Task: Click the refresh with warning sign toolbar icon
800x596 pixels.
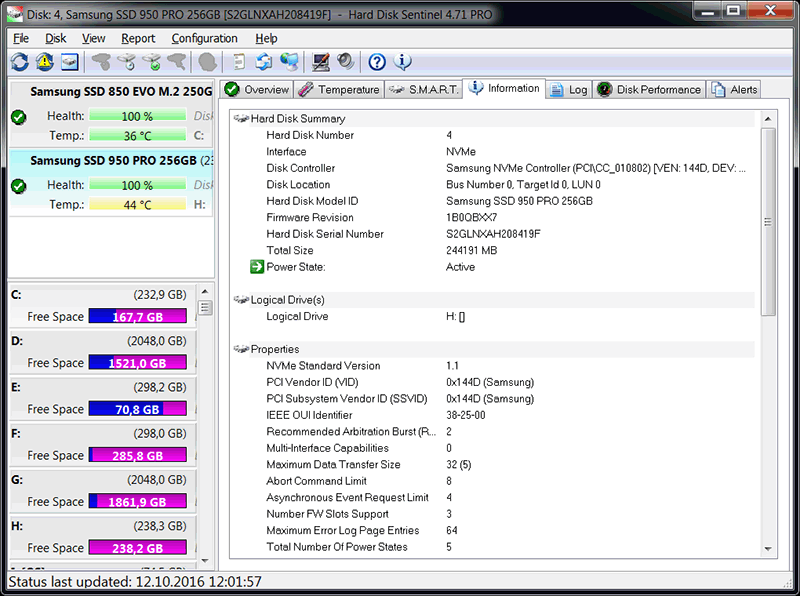Action: tap(45, 62)
